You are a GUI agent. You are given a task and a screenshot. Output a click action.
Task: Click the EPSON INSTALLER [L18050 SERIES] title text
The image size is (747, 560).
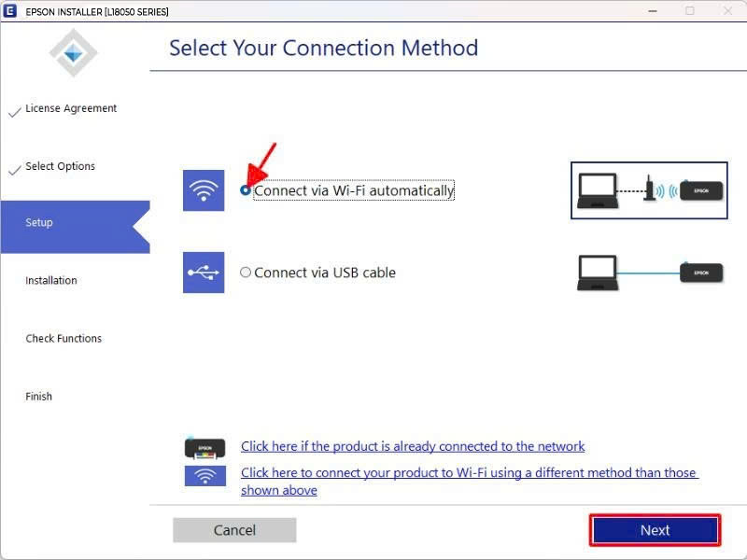97,11
